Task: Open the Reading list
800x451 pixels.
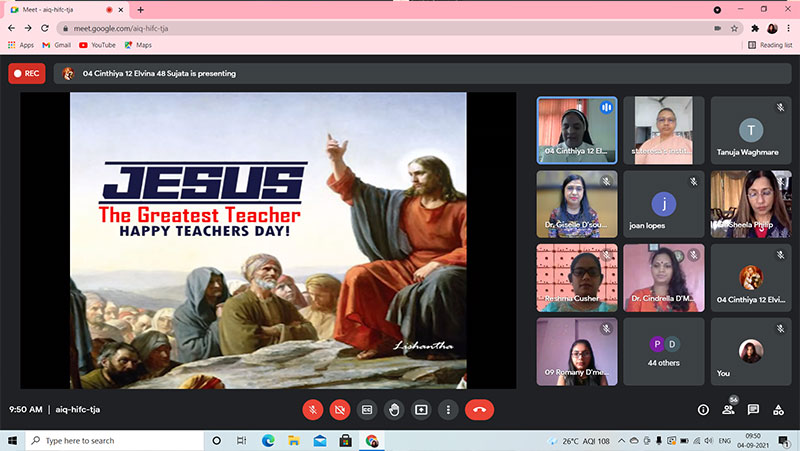Action: (770, 45)
